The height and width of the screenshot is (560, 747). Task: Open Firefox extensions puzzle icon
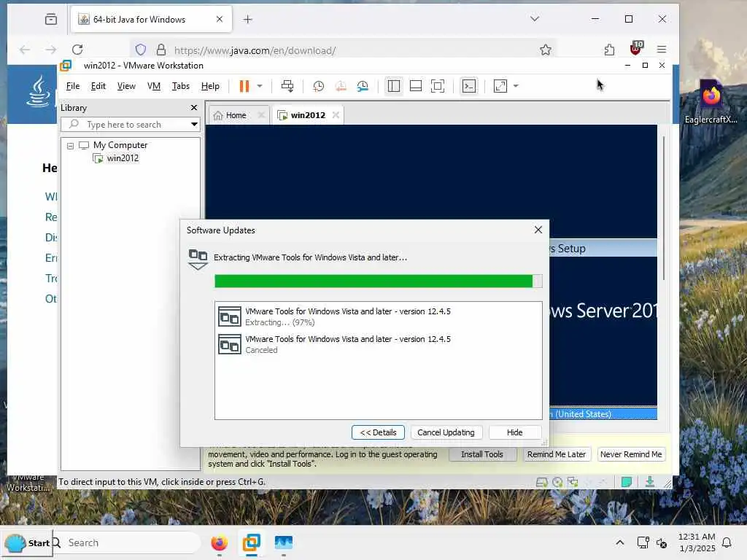(609, 50)
